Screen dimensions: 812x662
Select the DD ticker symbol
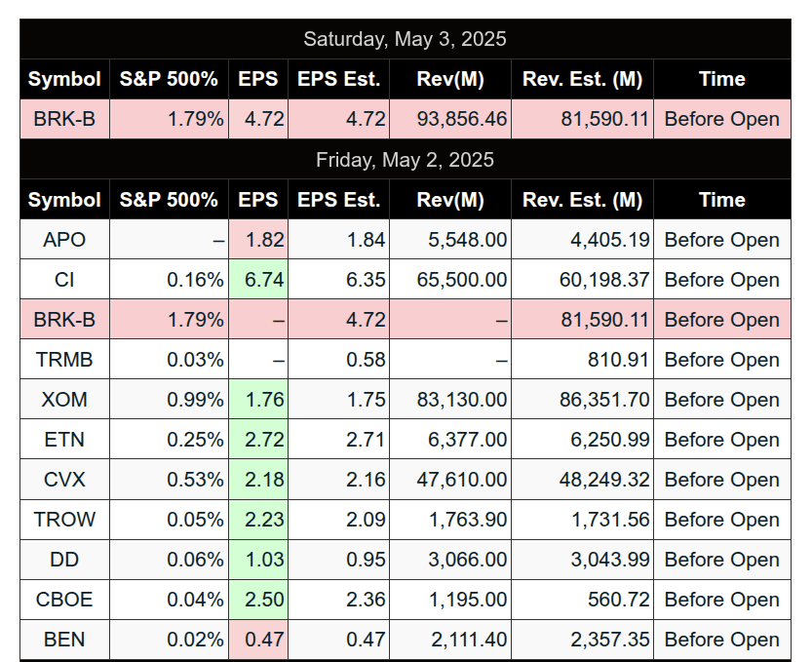point(64,560)
